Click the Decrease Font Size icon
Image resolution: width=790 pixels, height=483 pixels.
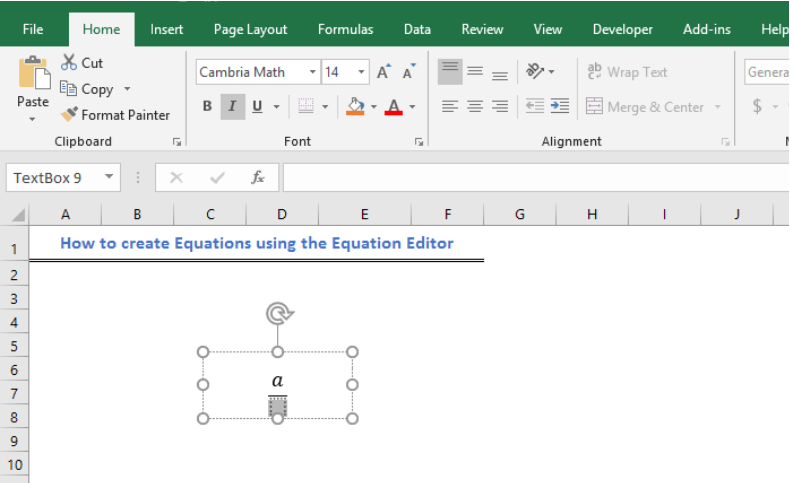click(x=409, y=72)
